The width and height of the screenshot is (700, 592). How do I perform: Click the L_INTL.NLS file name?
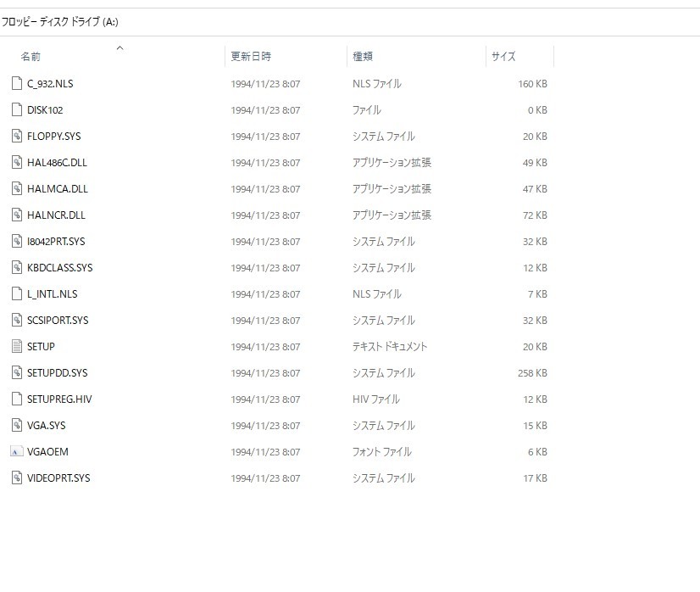[53, 294]
